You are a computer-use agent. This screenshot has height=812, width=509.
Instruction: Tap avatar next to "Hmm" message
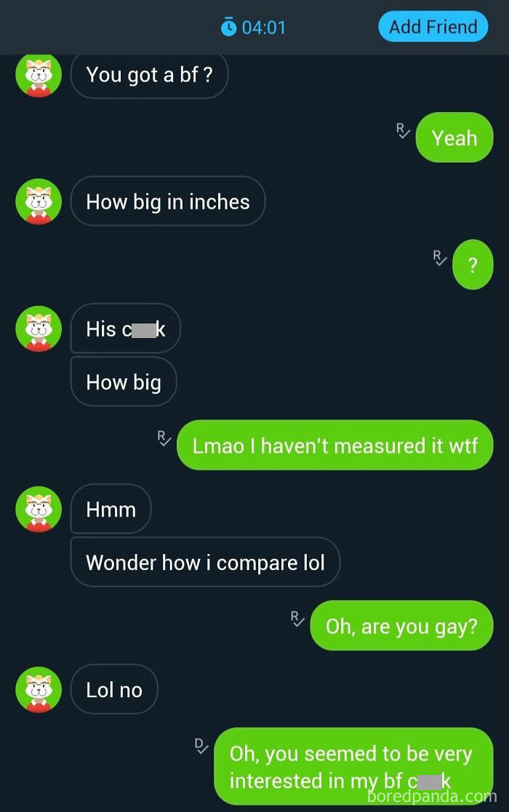click(39, 509)
